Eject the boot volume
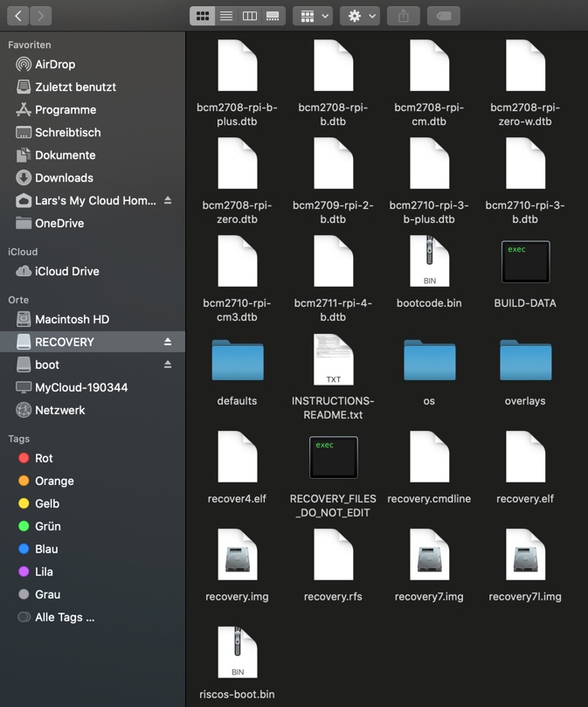Viewport: 588px width, 707px height. tap(168, 364)
